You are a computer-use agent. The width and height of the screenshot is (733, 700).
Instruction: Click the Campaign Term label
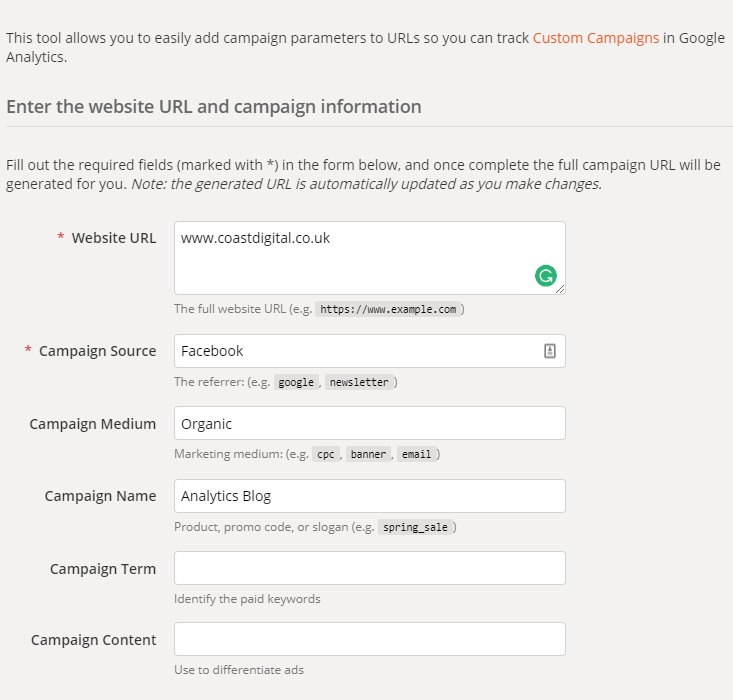(x=103, y=569)
